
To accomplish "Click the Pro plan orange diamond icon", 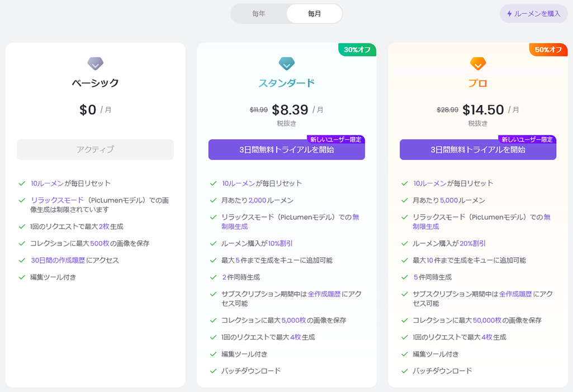I will [477, 64].
